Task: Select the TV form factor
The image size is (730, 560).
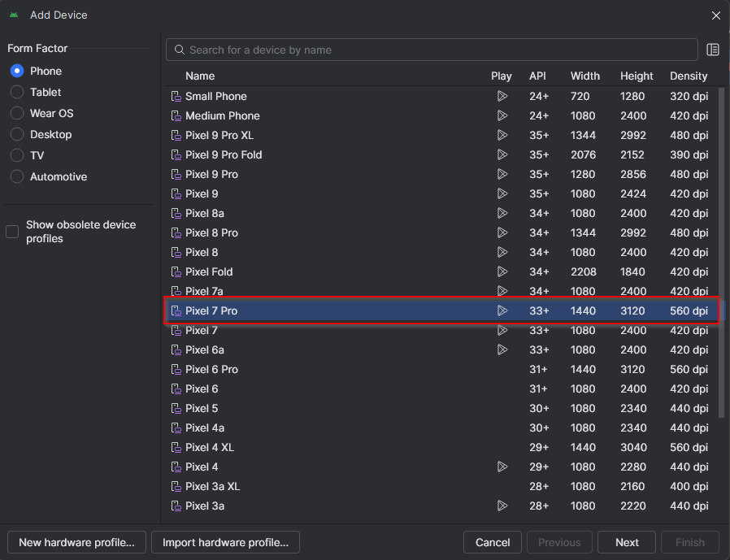Action: coord(17,155)
